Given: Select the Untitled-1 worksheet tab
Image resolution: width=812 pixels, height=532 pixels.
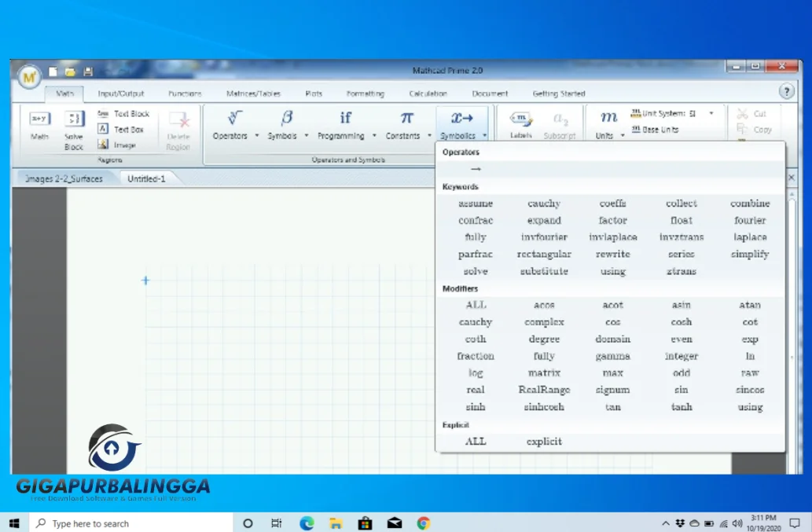Looking at the screenshot, I should (x=146, y=178).
